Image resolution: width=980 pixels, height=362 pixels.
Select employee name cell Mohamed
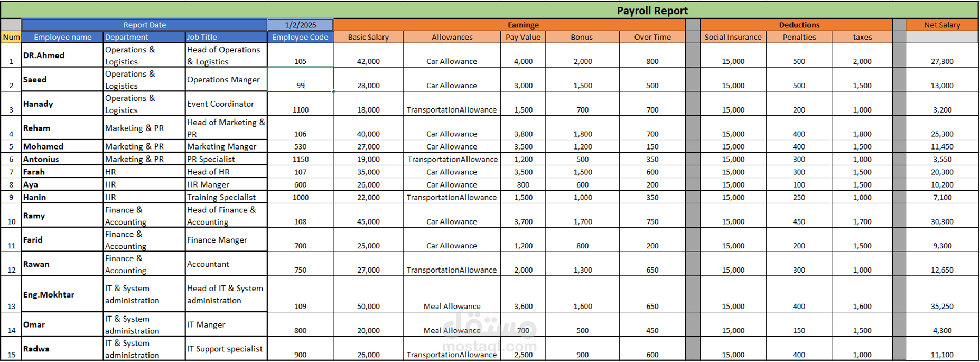click(x=62, y=146)
